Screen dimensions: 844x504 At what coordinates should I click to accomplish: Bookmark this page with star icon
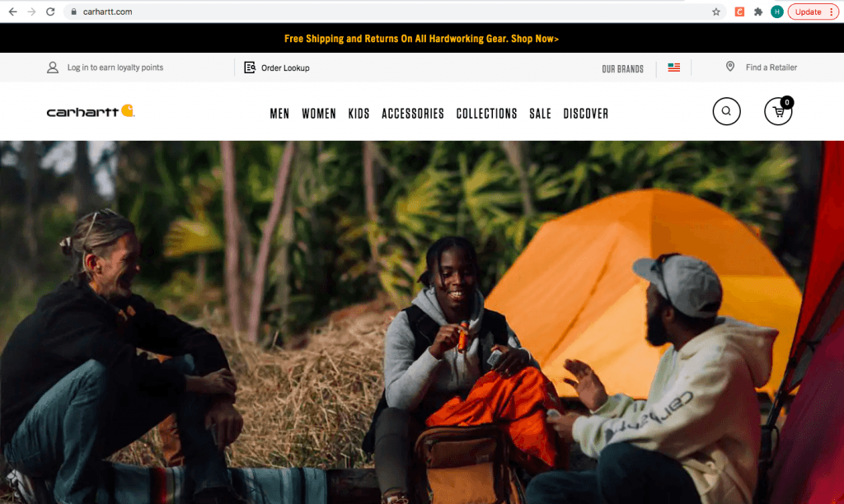[x=716, y=12]
